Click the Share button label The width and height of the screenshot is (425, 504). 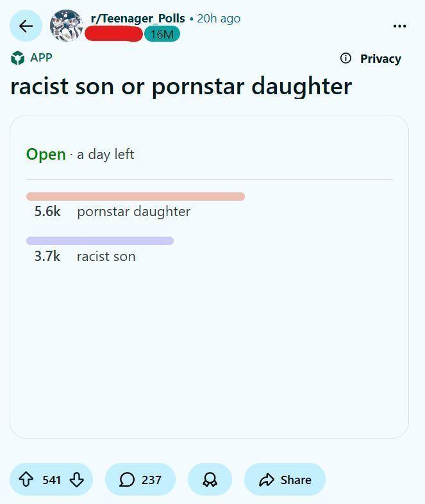pos(296,480)
